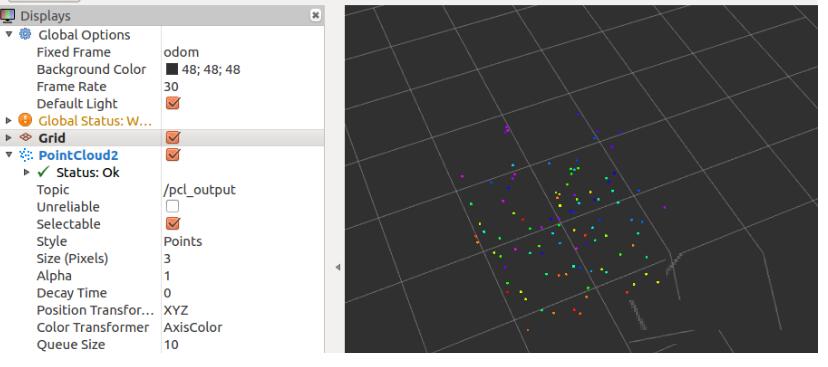828x367 pixels.
Task: Click the green Status Ok checkmark icon
Action: click(x=44, y=172)
